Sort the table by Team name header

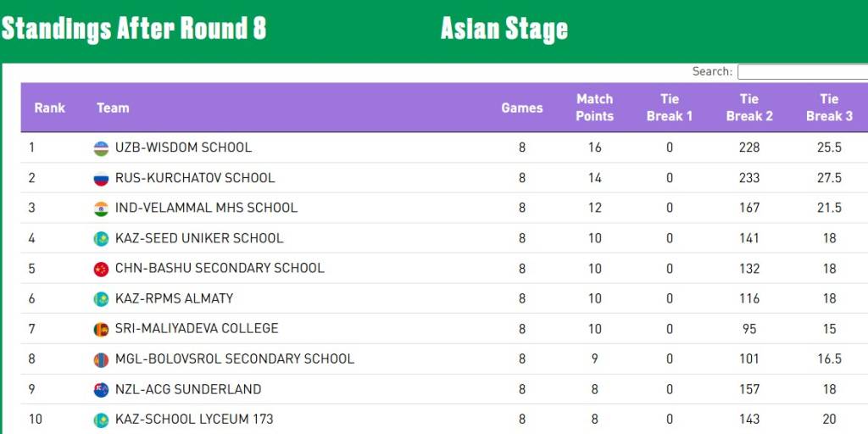click(113, 108)
